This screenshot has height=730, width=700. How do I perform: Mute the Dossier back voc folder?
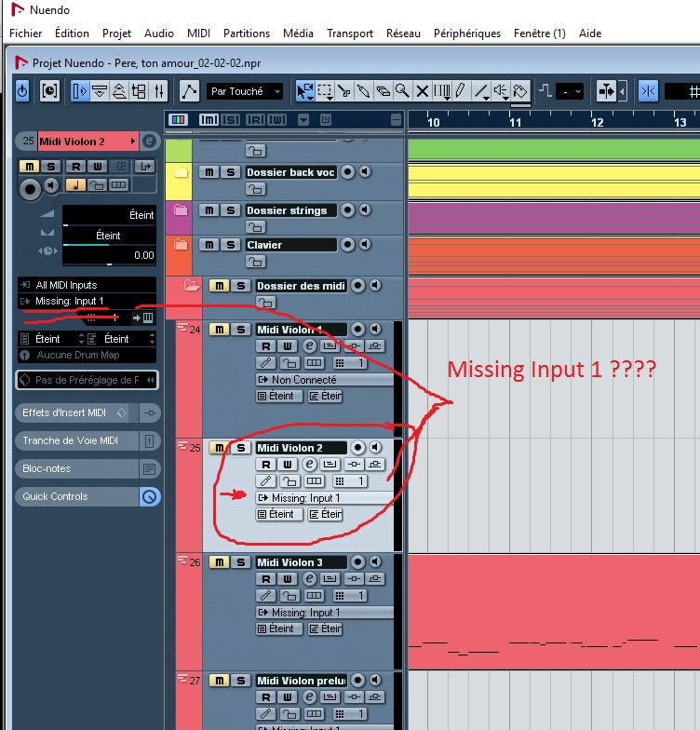pyautogui.click(x=209, y=172)
